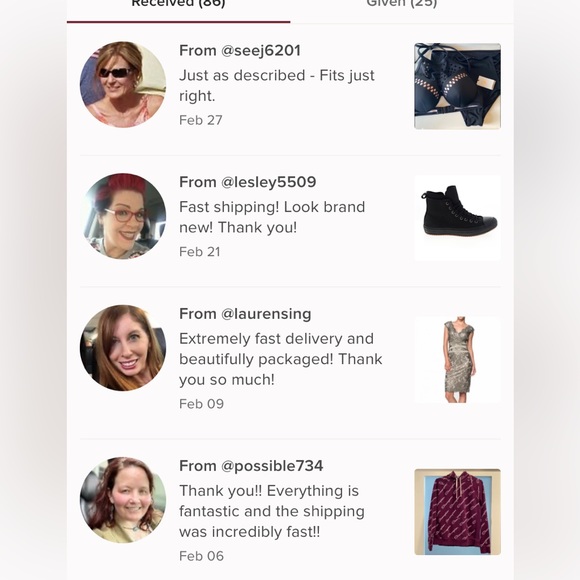
Task: Click the Feb 09 review date
Action: click(x=201, y=404)
